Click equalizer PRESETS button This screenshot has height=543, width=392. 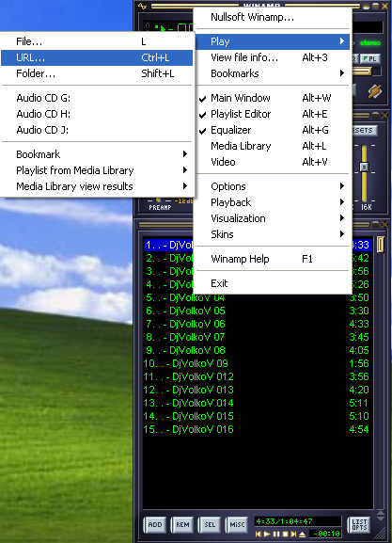(364, 130)
